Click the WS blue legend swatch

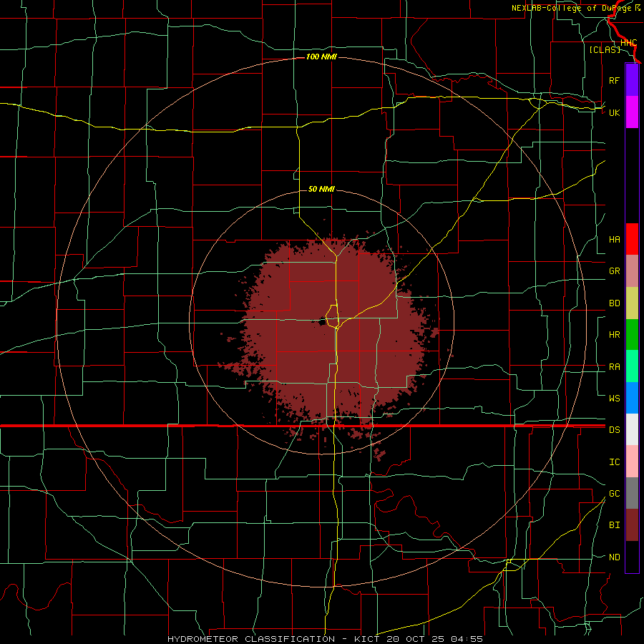[x=632, y=398]
